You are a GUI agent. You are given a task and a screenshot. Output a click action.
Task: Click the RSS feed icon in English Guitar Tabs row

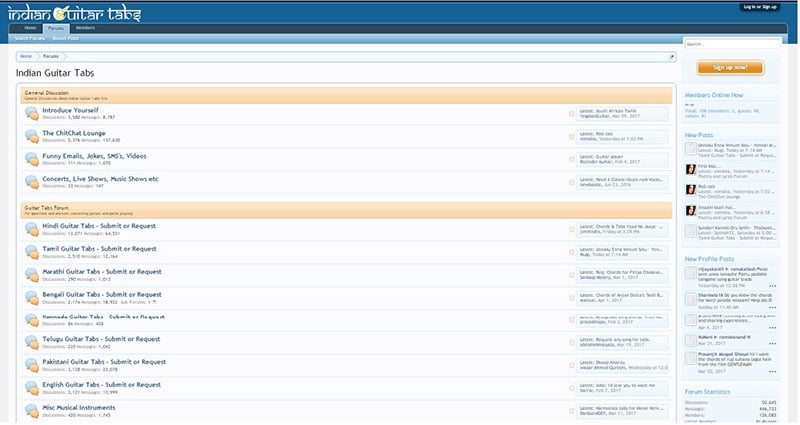(x=571, y=388)
